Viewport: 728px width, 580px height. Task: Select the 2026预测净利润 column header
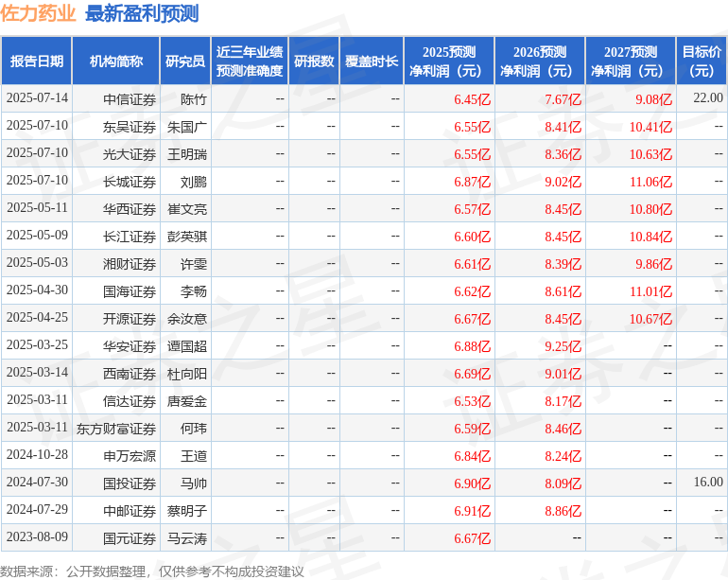tap(540, 61)
